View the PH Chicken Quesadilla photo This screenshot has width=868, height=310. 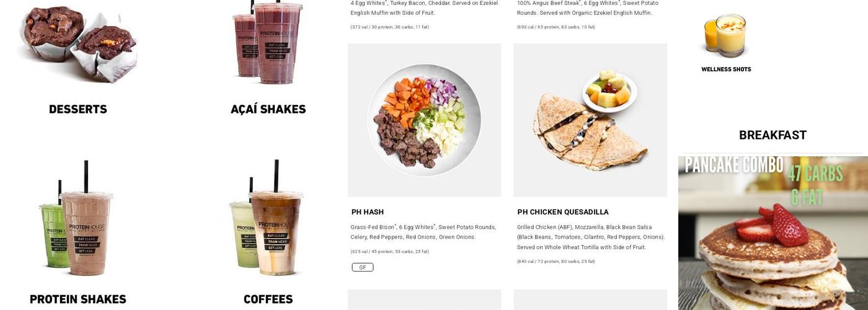coord(590,120)
